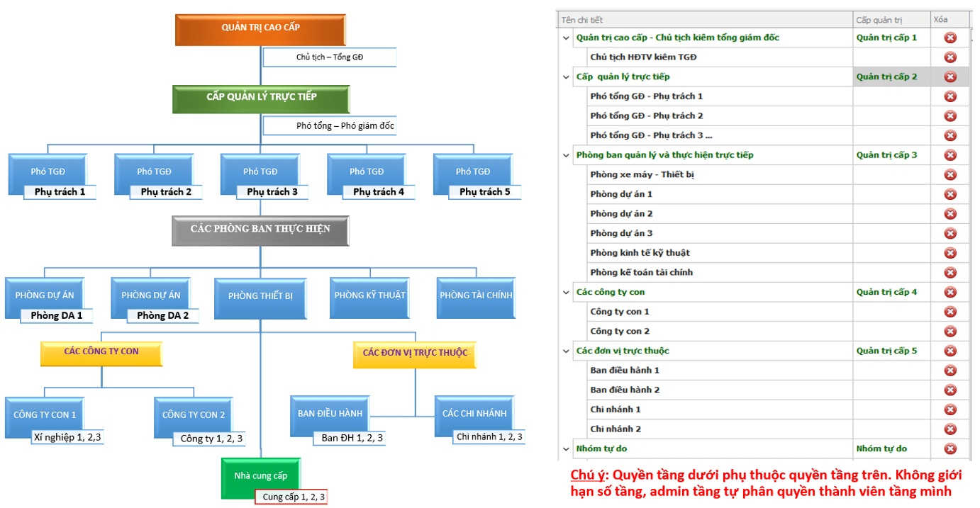Image resolution: width=980 pixels, height=508 pixels.
Task: Click the yellow CÁC CÔNG TY CON box
Action: 101,353
